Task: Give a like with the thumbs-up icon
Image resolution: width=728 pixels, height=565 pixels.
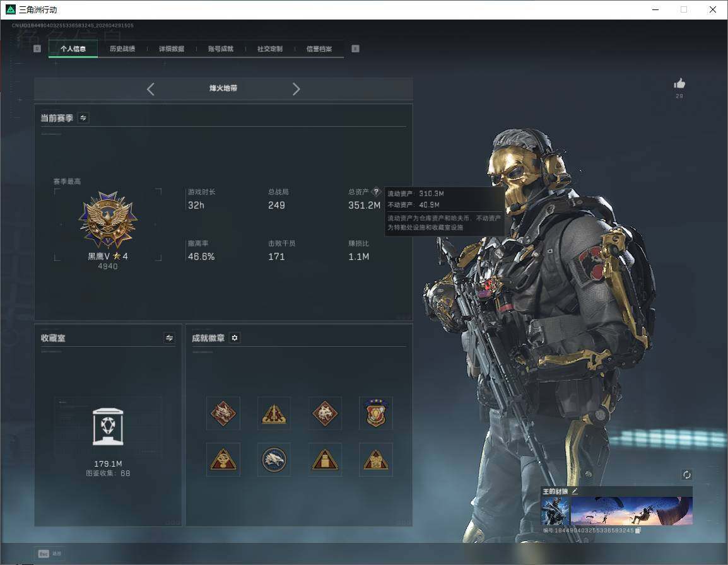Action: click(679, 84)
